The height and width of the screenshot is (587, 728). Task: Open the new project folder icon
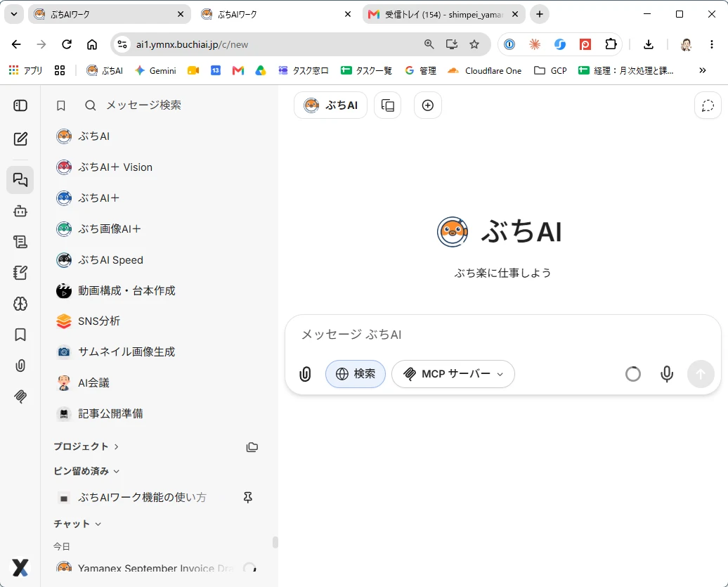[252, 446]
